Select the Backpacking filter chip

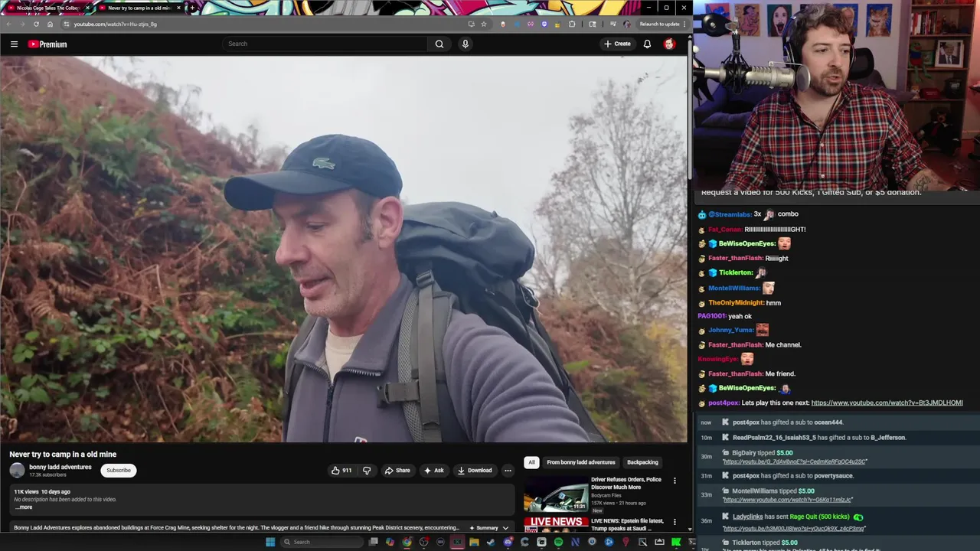[642, 462]
